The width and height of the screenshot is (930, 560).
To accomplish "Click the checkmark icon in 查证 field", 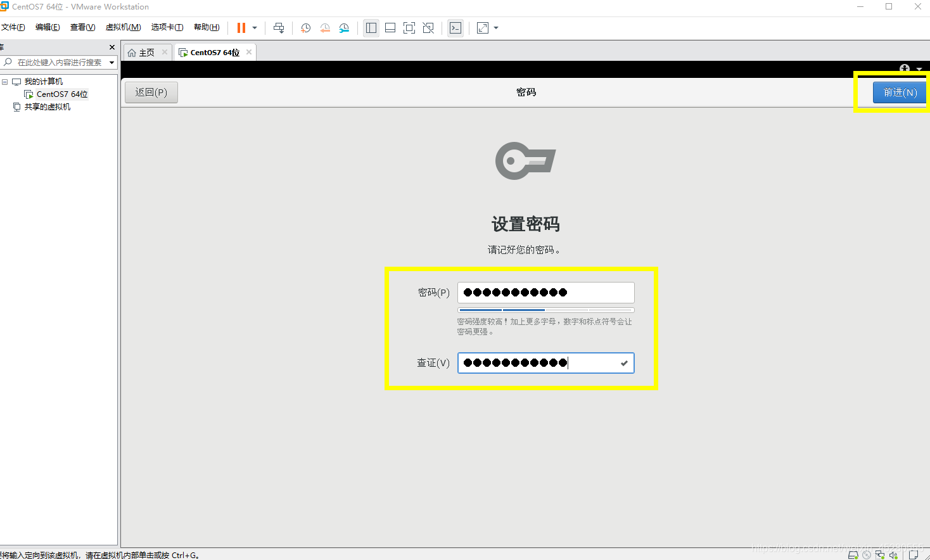I will coord(624,363).
